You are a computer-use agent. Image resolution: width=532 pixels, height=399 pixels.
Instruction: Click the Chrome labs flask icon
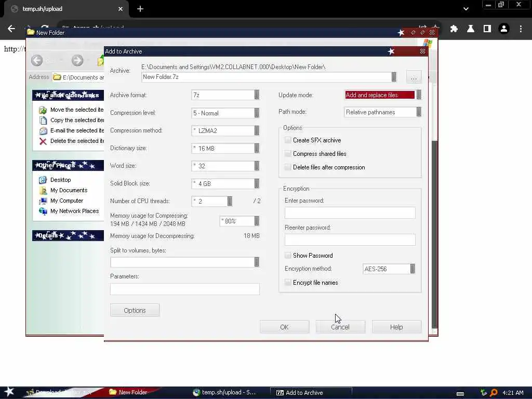point(471,29)
